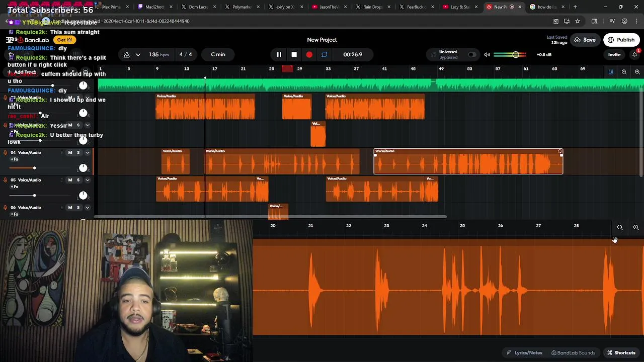Toggle the snap magnet icon
644x362 pixels.
click(x=611, y=72)
